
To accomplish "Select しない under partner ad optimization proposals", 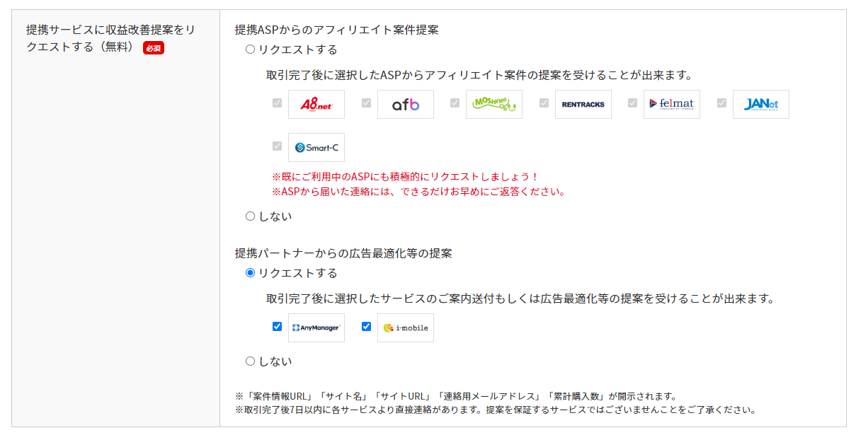I will coord(249,361).
